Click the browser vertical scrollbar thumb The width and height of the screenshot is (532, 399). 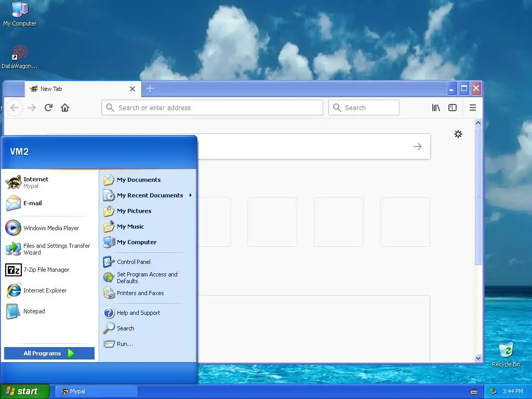(478, 196)
